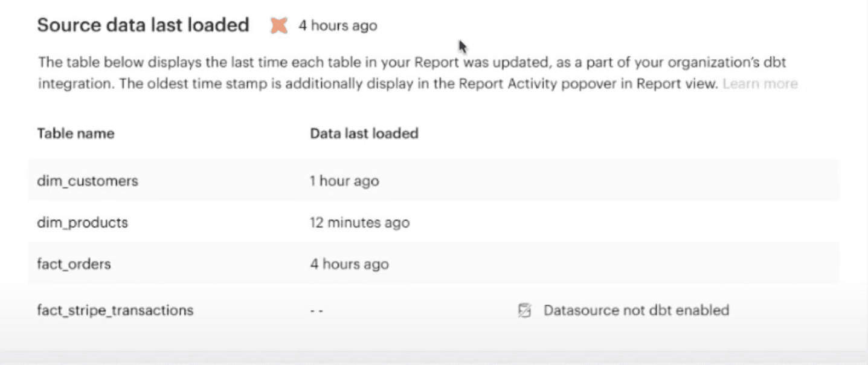
Task: Click the database icon beside "Datasource not dbt enabled"
Action: point(525,311)
